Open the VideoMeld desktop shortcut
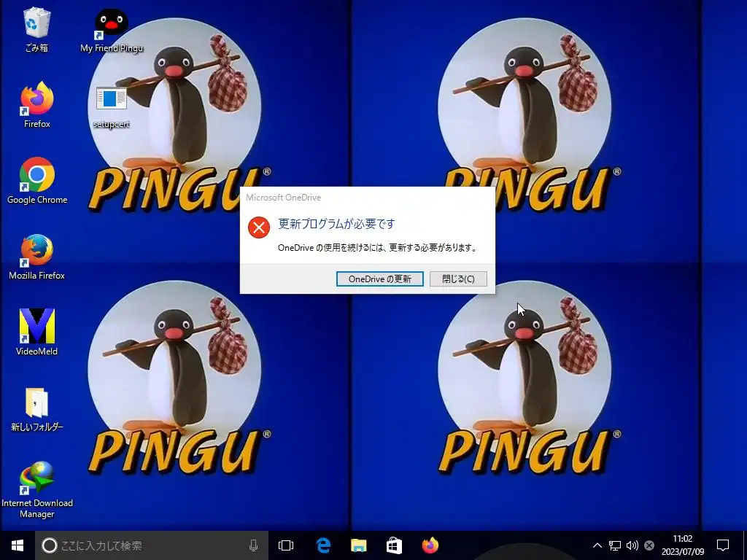This screenshot has height=560, width=747. click(36, 332)
